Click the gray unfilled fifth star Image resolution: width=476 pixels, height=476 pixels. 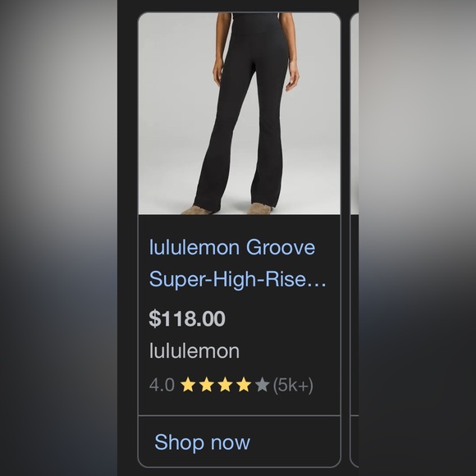263,385
